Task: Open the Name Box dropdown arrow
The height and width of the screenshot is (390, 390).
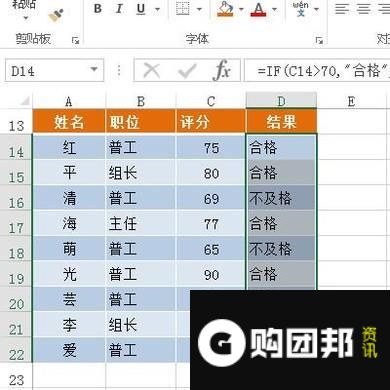Action: click(94, 70)
